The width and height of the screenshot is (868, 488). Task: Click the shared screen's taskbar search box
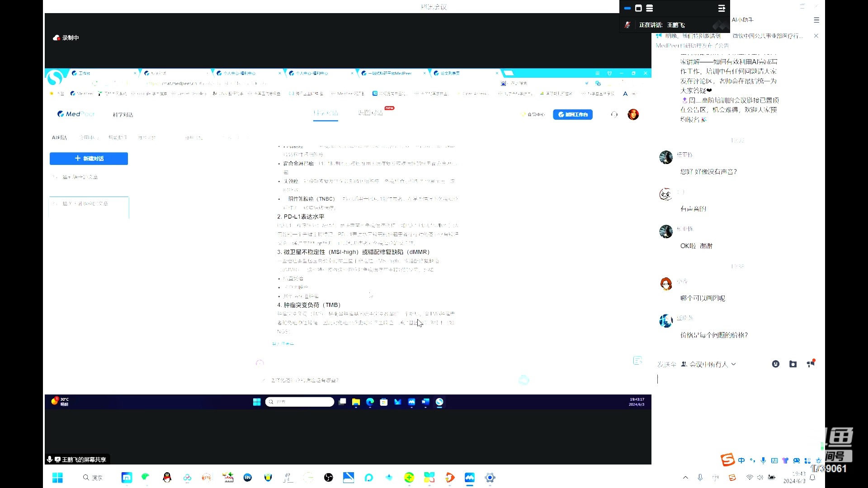(x=299, y=402)
